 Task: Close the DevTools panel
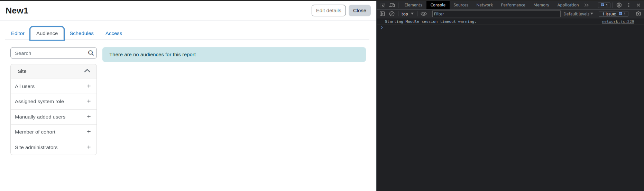[638, 5]
